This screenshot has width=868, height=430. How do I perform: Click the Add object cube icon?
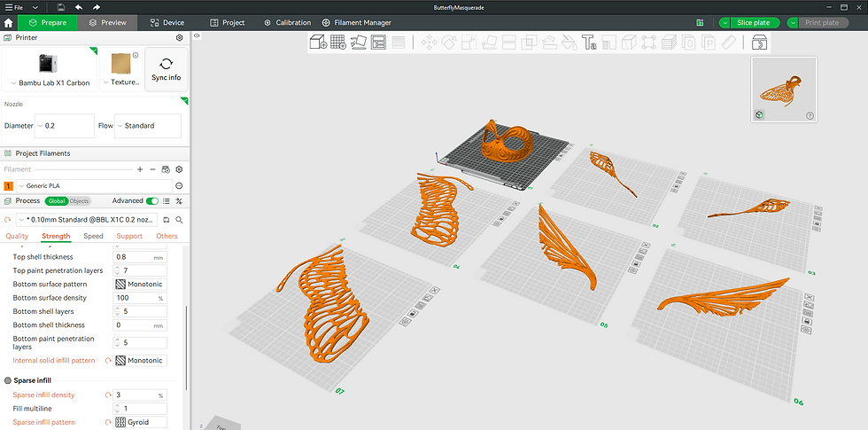tap(318, 43)
